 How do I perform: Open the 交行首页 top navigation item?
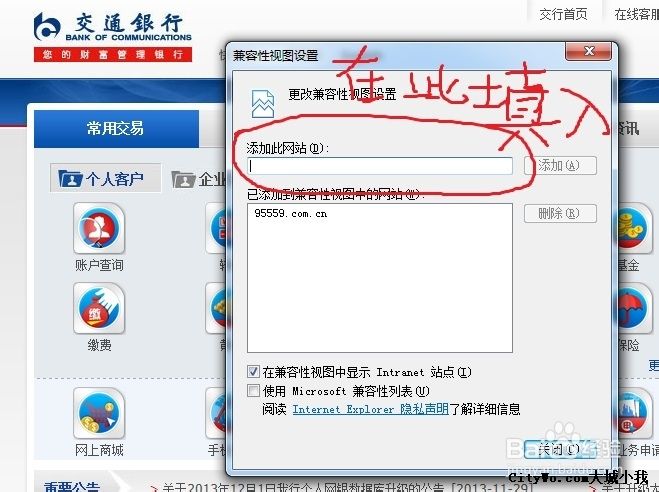coord(564,14)
